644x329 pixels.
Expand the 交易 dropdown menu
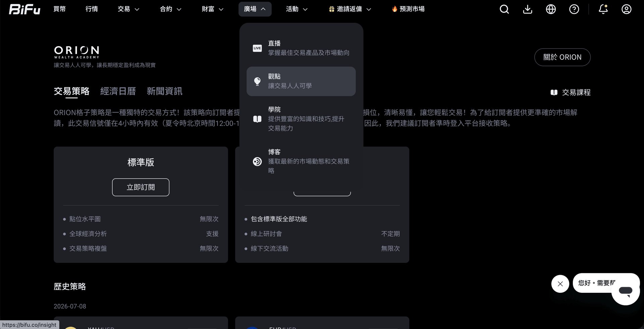point(128,9)
